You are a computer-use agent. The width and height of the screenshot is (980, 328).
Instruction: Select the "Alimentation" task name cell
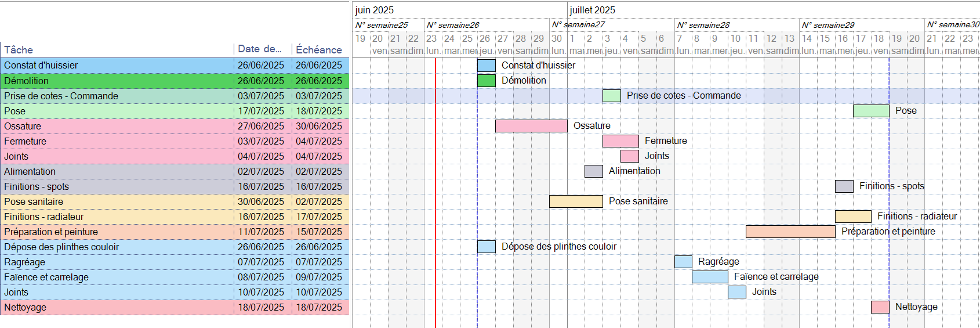(x=30, y=172)
